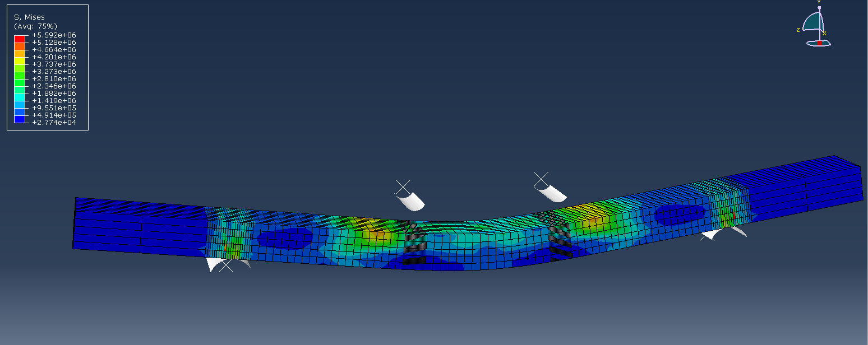
Task: Click the teal quarter-circle plane of the compass
Action: 812,24
